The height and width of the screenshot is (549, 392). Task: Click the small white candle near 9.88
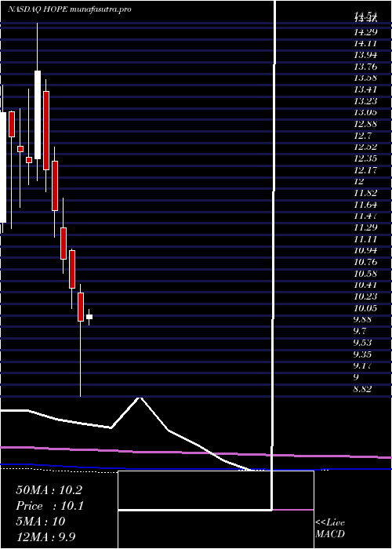pos(89,317)
